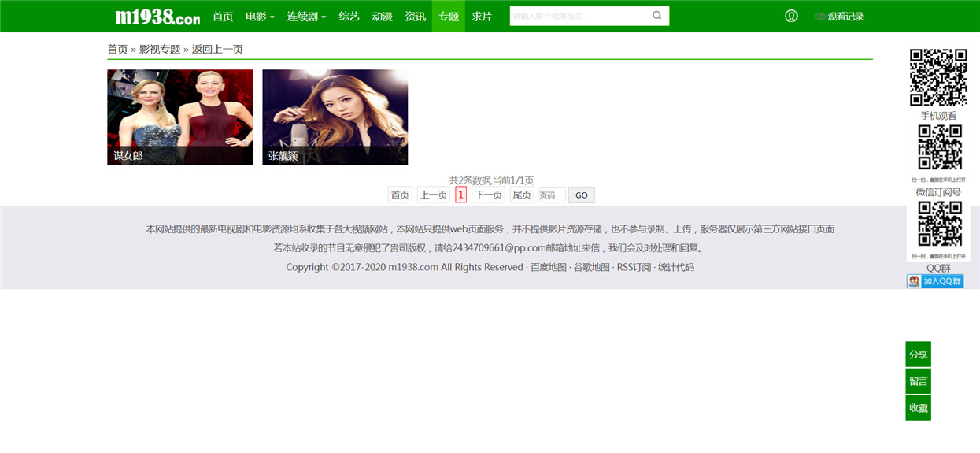Click 返回上一页 breadcrumb link
This screenshot has height=453, width=980.
click(x=217, y=49)
